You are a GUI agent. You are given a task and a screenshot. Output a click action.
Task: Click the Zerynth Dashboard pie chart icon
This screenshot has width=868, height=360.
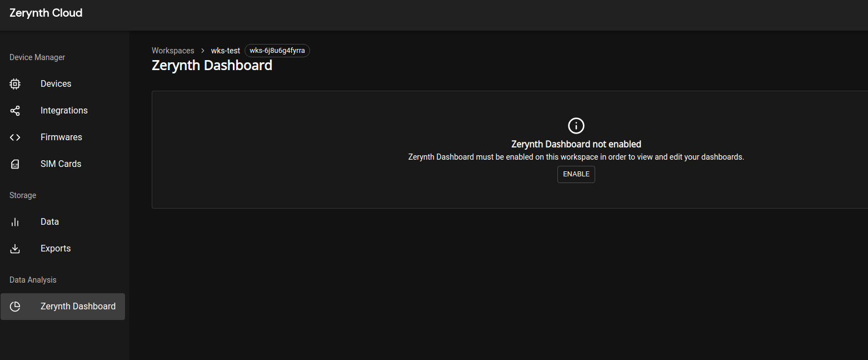tap(15, 307)
